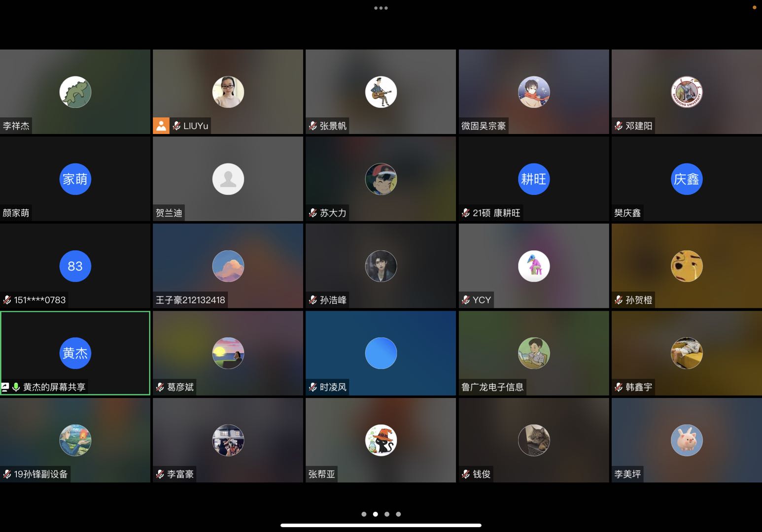Tap the muted microphone icon beside 邓建阳
This screenshot has height=532, width=762.
click(619, 126)
